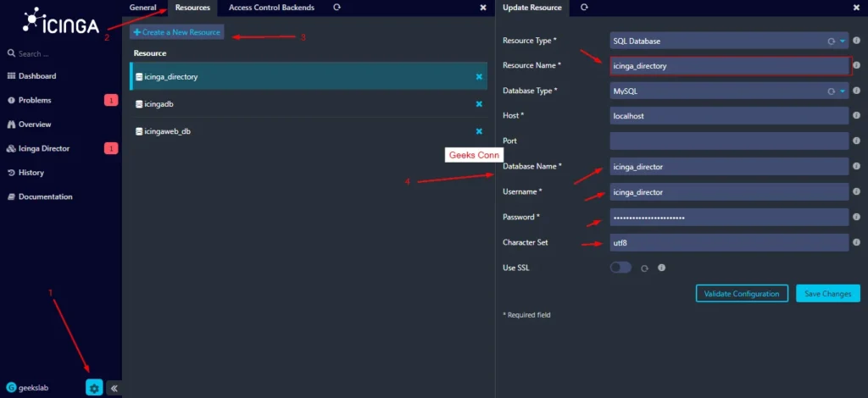
Task: Close the Update Resource pane
Action: tap(856, 8)
